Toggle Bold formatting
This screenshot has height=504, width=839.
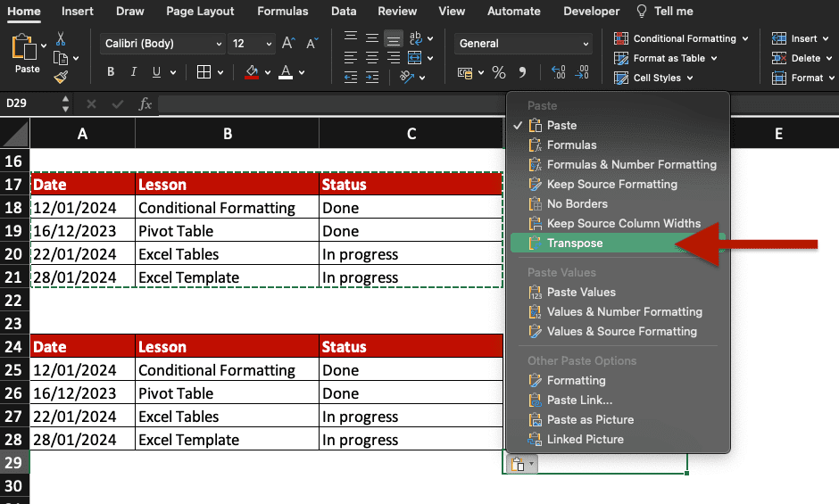tap(111, 72)
